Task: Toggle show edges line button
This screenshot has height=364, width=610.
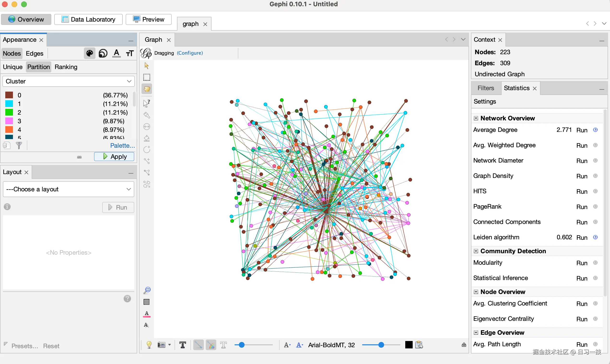Action: (198, 345)
